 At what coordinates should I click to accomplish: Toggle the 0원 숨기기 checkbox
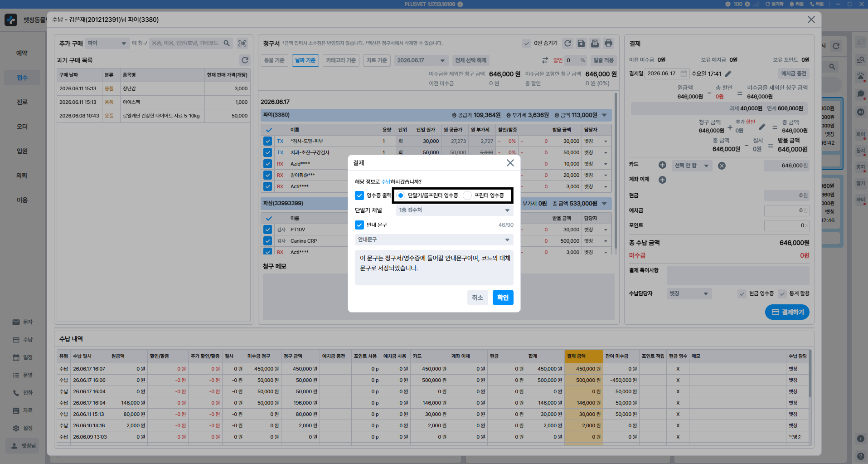tap(526, 44)
